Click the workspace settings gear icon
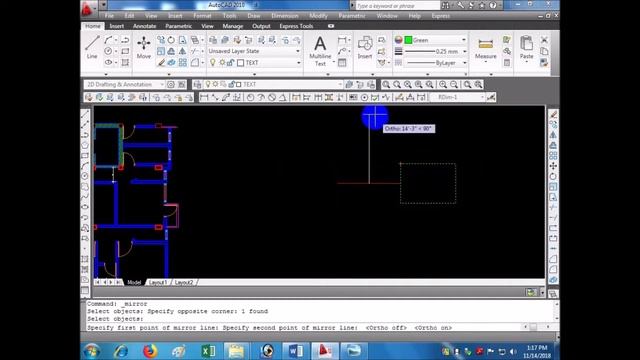Image resolution: width=640 pixels, height=360 pixels. point(171,84)
